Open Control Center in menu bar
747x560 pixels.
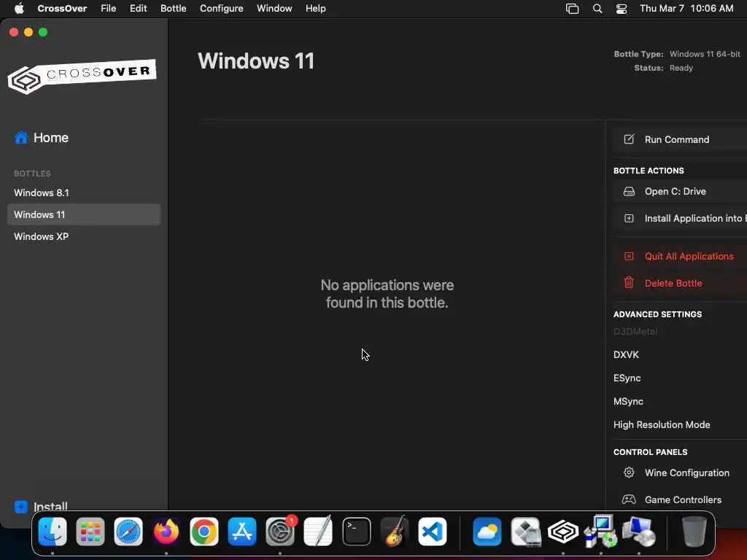click(622, 9)
